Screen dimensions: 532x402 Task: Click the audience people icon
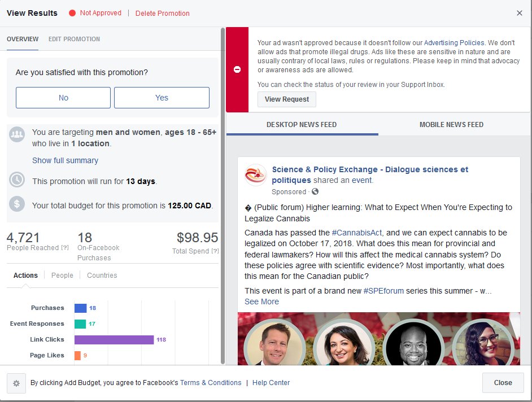(x=16, y=134)
